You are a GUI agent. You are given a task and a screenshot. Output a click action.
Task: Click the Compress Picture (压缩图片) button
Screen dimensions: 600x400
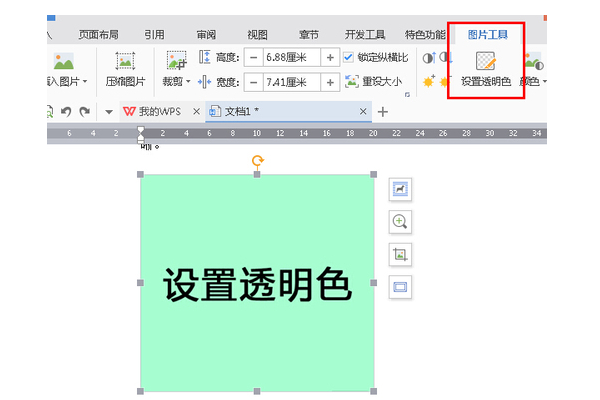125,69
